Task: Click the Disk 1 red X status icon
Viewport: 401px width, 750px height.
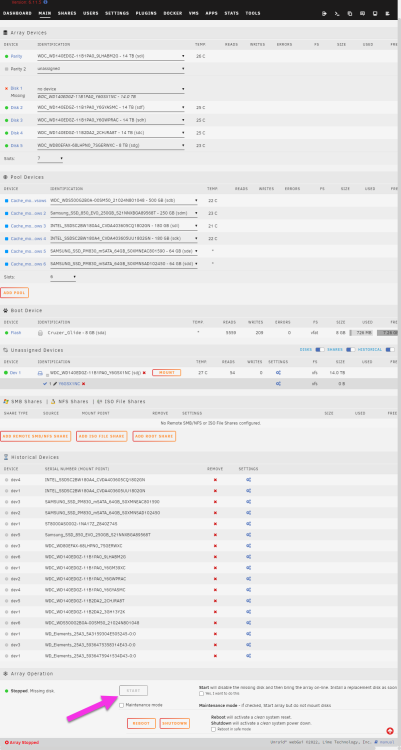Action: tap(6, 88)
